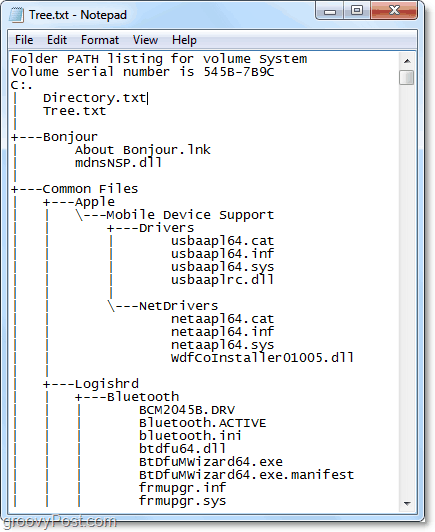Viewport: 435px width, 532px height.
Task: Maximize the Notepad window
Action: pos(357,11)
